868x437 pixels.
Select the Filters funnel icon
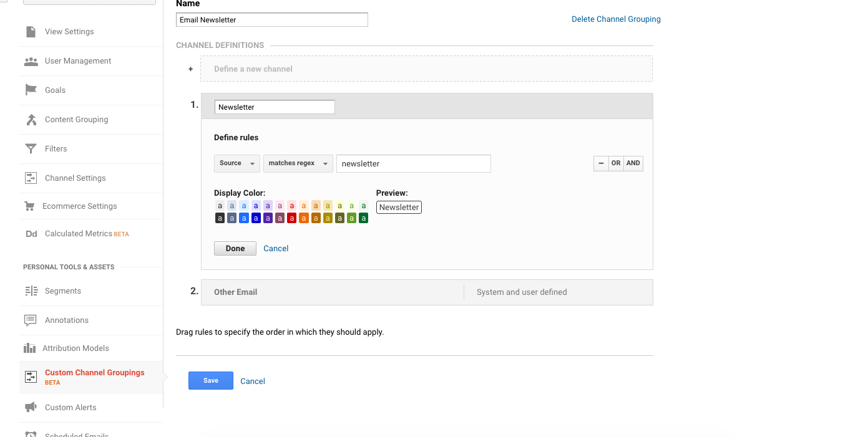point(31,148)
